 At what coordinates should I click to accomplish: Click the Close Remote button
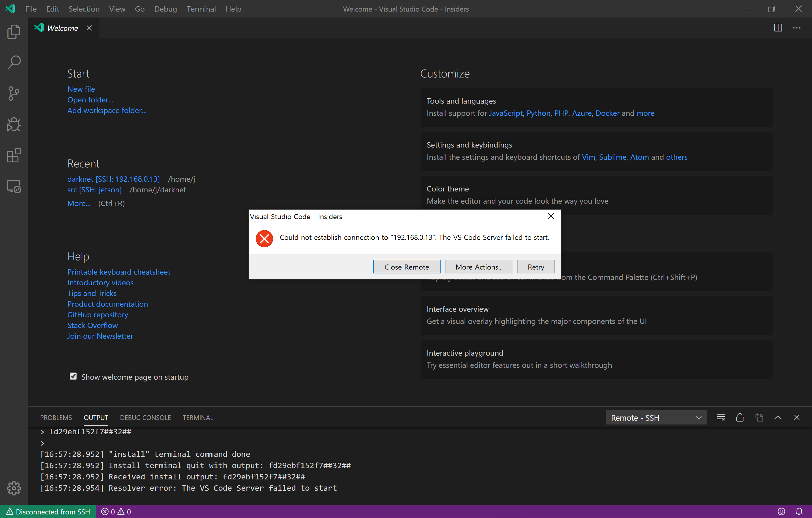tap(406, 267)
